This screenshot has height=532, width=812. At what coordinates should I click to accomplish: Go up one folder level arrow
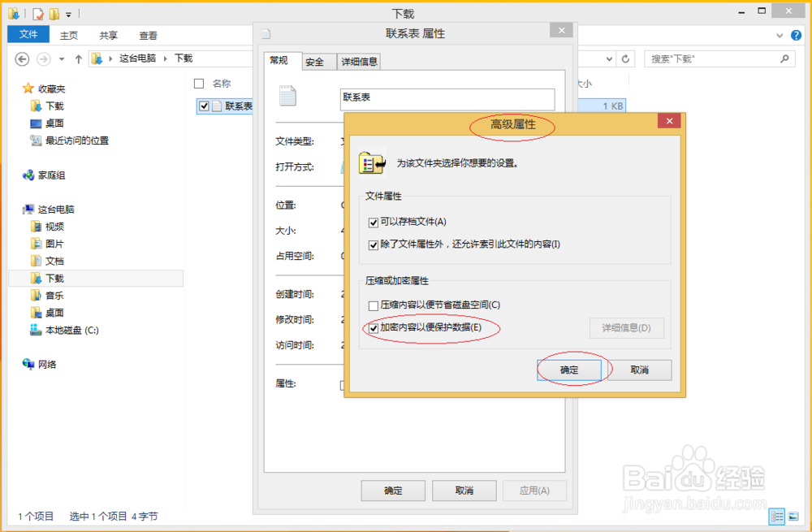78,59
